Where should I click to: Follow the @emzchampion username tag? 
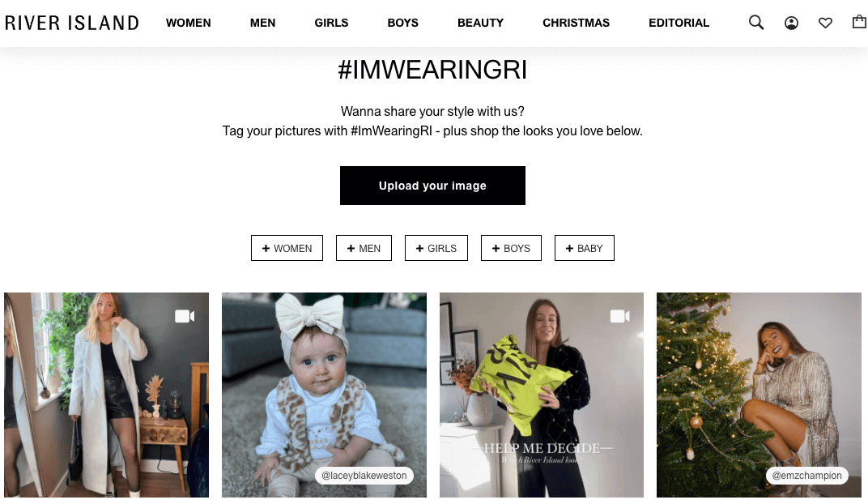pyautogui.click(x=806, y=476)
